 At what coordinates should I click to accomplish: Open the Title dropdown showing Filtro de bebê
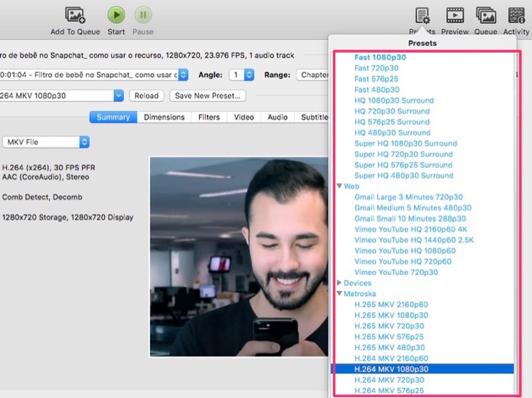94,75
